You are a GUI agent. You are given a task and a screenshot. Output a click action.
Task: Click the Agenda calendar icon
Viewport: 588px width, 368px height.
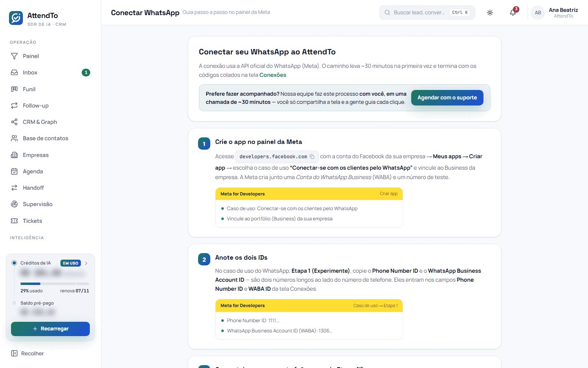click(x=14, y=171)
